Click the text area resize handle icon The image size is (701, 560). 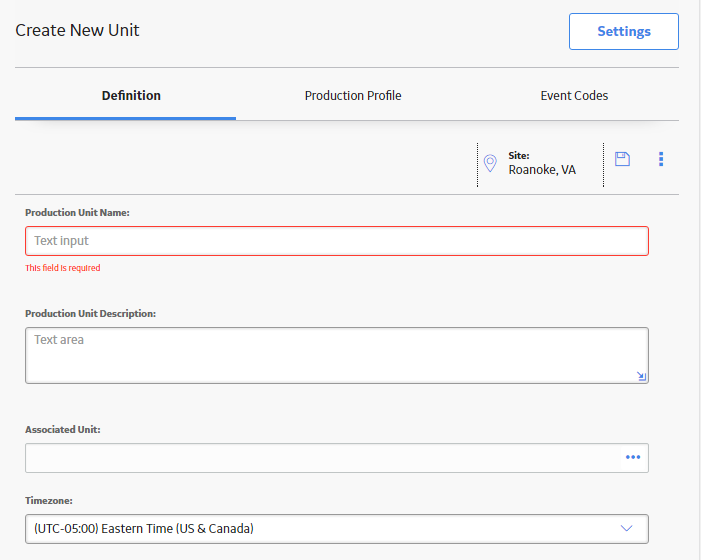click(x=641, y=376)
